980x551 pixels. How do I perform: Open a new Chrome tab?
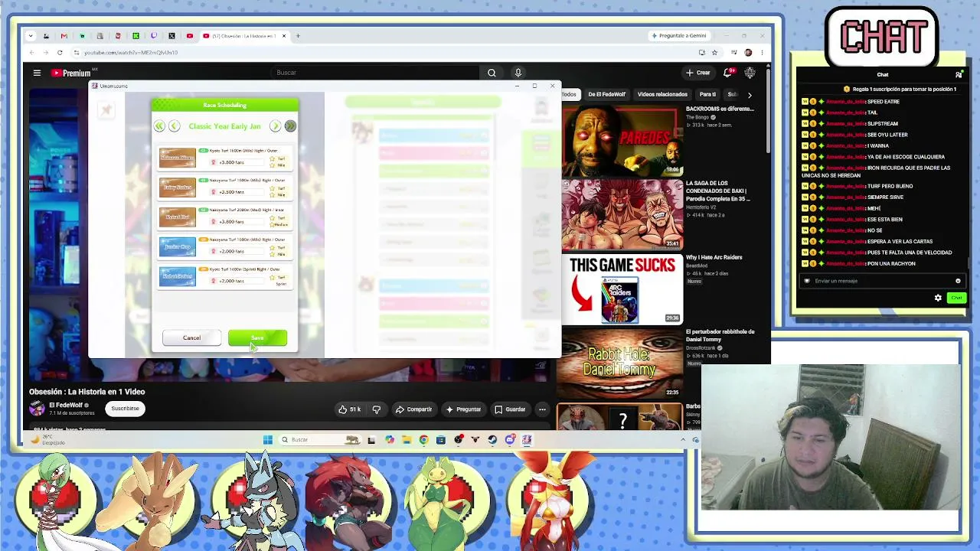(299, 36)
